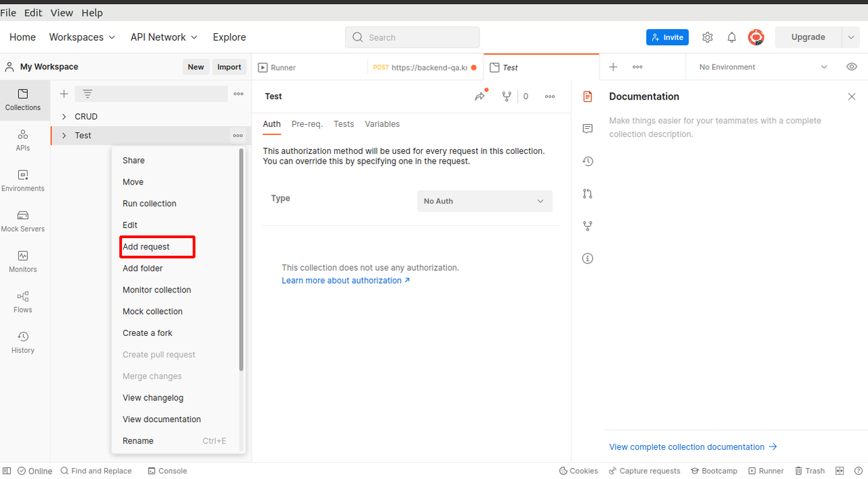
Task: Expand the Test collection
Action: pos(64,136)
